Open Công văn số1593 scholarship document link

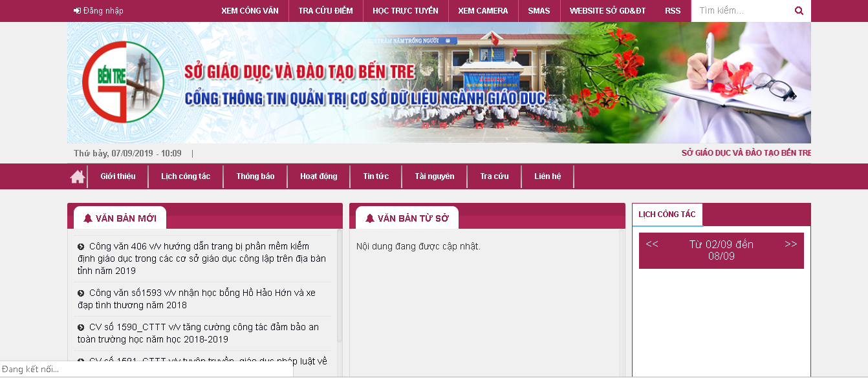[197, 299]
